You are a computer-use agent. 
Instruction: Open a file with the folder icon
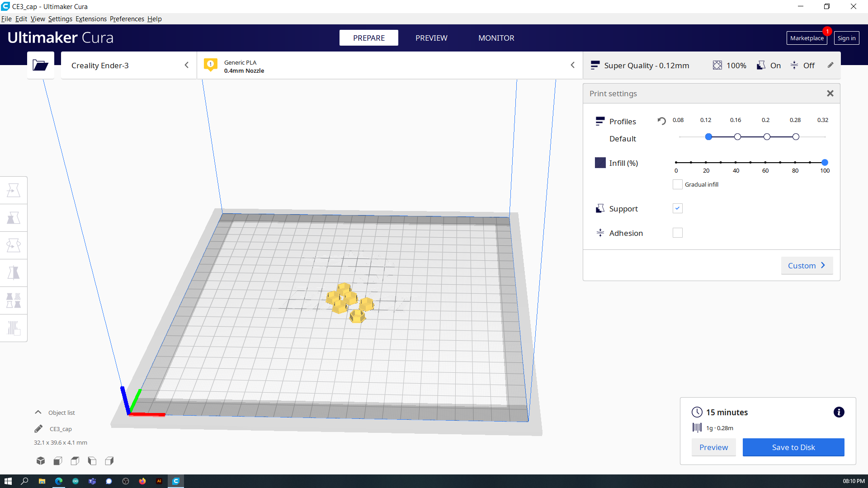click(40, 65)
